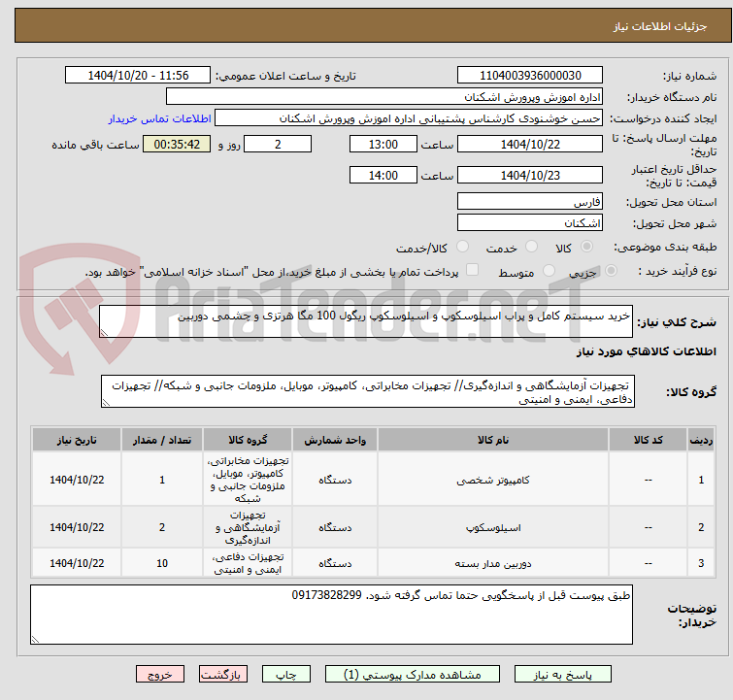Viewport: 733px width, 700px height.
Task: Click the واحد شمارش column header
Action: point(335,440)
